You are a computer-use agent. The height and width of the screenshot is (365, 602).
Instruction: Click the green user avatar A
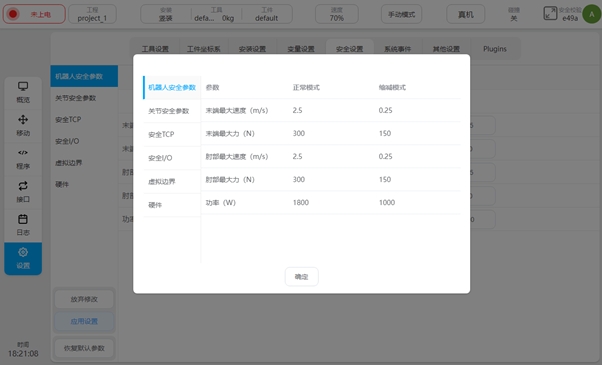(592, 14)
